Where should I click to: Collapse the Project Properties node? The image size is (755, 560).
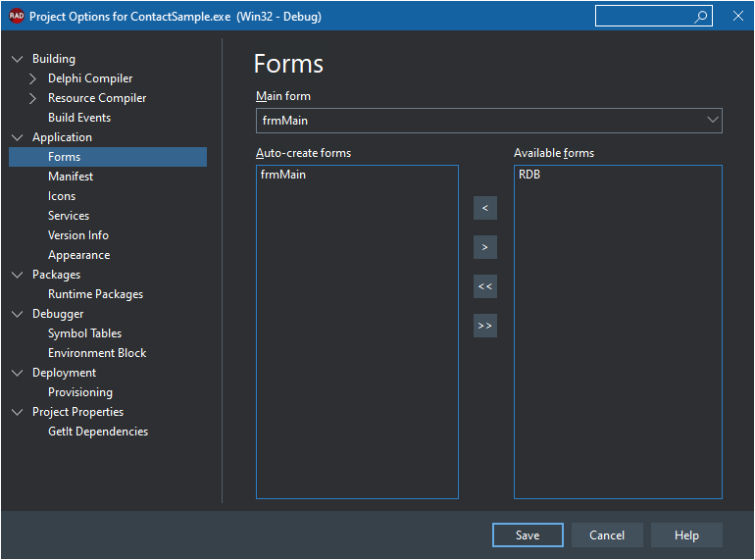[x=18, y=412]
